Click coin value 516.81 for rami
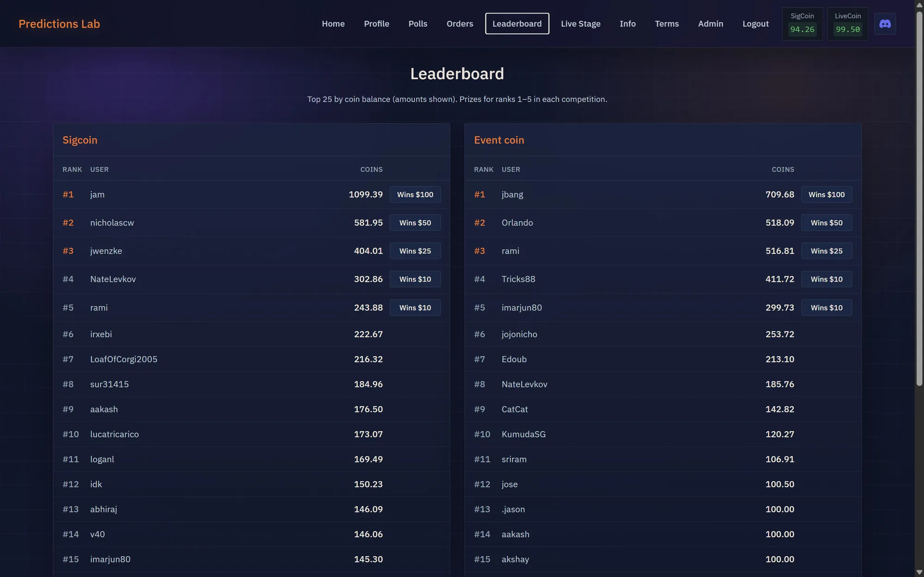 point(780,251)
